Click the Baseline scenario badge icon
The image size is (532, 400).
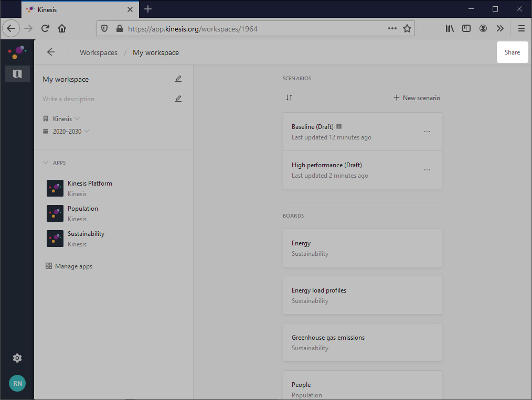[x=338, y=126]
